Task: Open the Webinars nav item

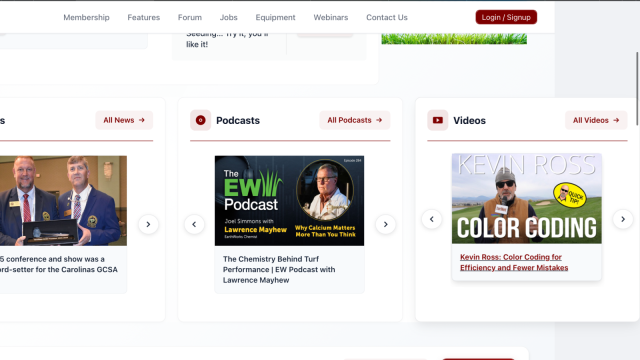Action: 331,18
